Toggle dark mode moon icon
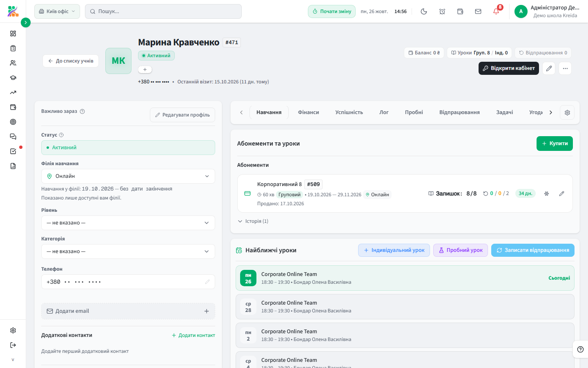Viewport: 588px width, 368px height. pos(424,11)
